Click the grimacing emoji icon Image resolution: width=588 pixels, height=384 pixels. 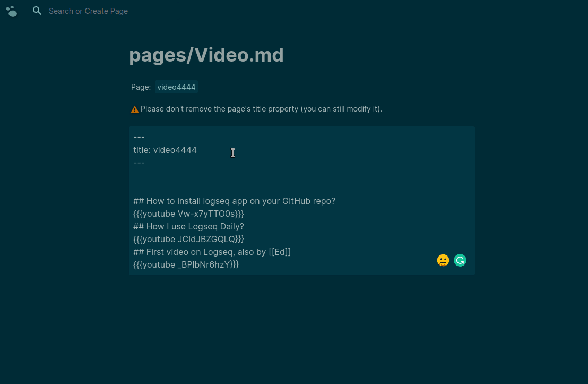[443, 260]
